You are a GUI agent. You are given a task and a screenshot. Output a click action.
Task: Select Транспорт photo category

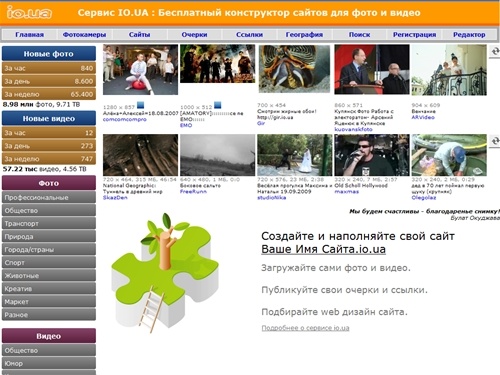(x=49, y=224)
